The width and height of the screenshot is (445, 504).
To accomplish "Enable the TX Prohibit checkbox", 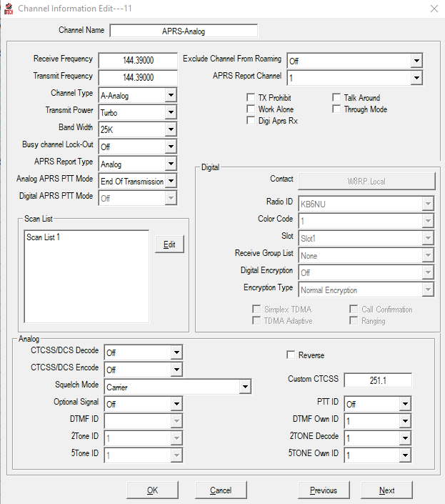I will (x=251, y=98).
